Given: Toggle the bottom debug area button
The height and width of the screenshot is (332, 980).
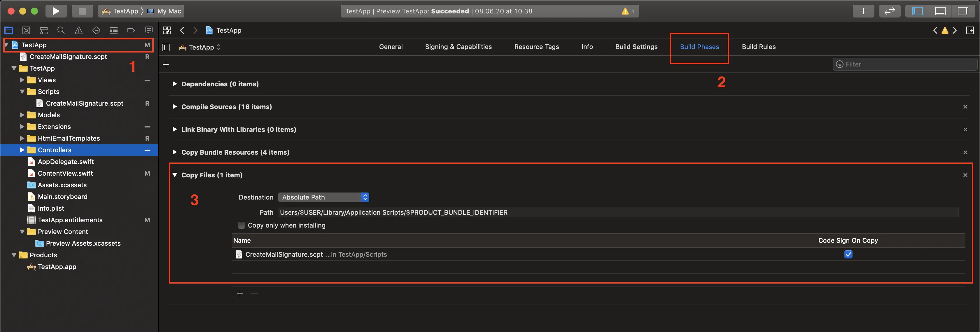Looking at the screenshot, I should [940, 11].
